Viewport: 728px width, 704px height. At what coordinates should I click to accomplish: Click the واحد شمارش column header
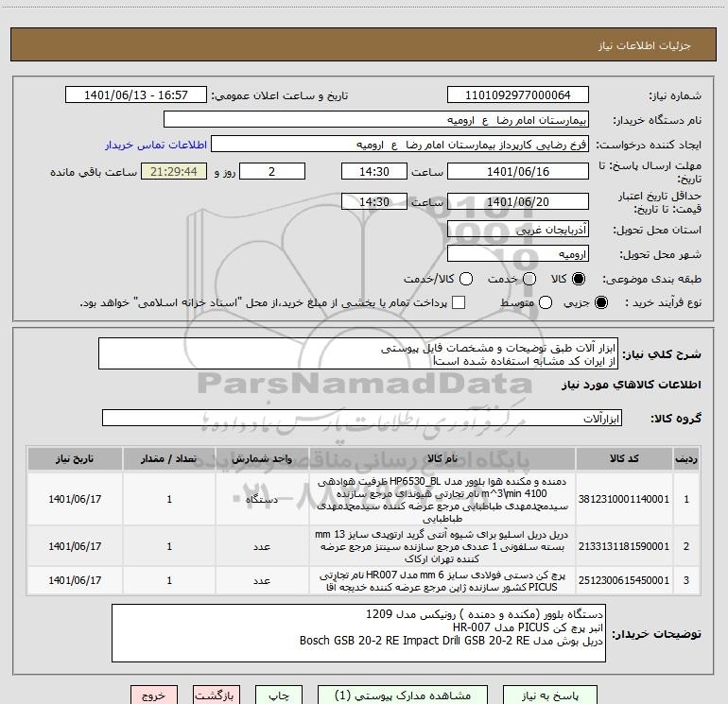pyautogui.click(x=262, y=458)
